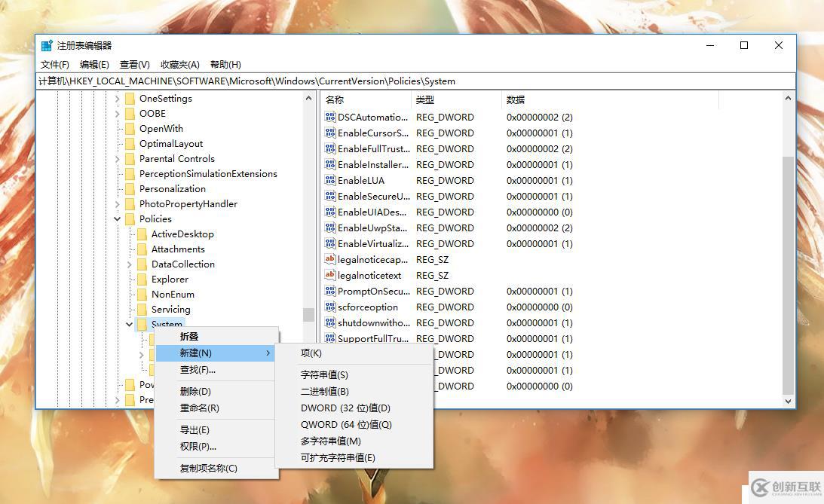Viewport: 824px width, 504px height.
Task: Open the 帮助(H) menu
Action: point(225,65)
